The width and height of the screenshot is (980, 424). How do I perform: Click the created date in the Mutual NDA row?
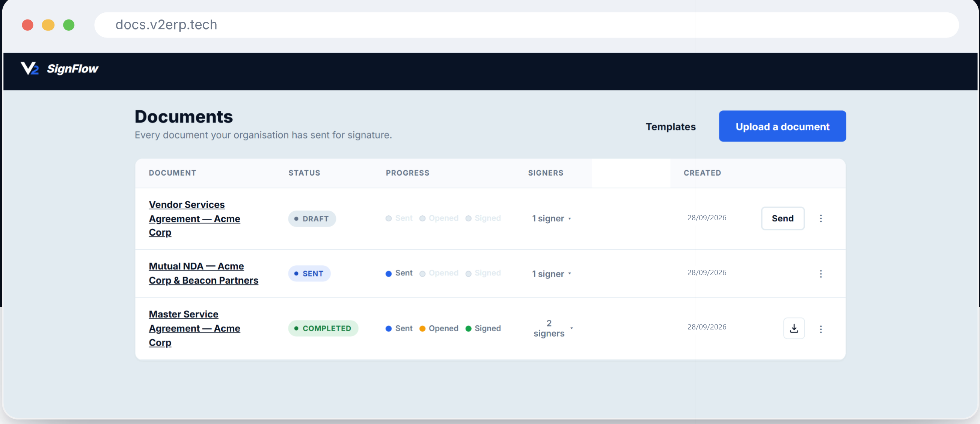(x=707, y=272)
